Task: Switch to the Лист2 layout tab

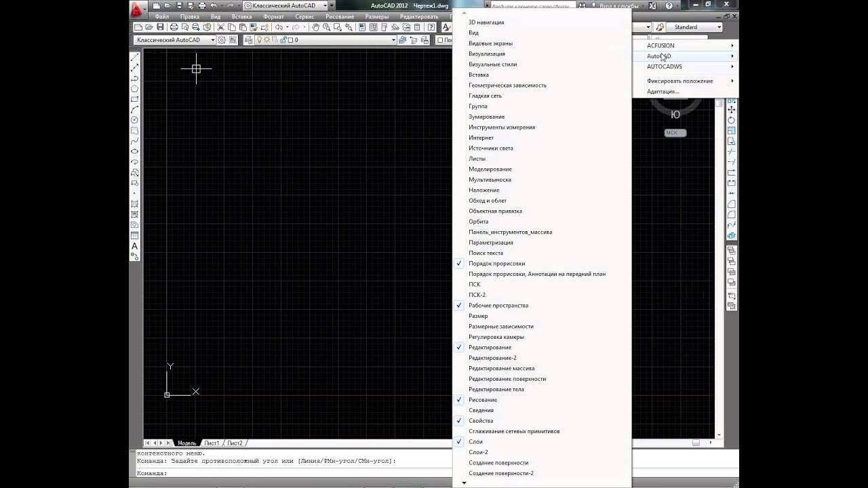Action: coord(235,443)
